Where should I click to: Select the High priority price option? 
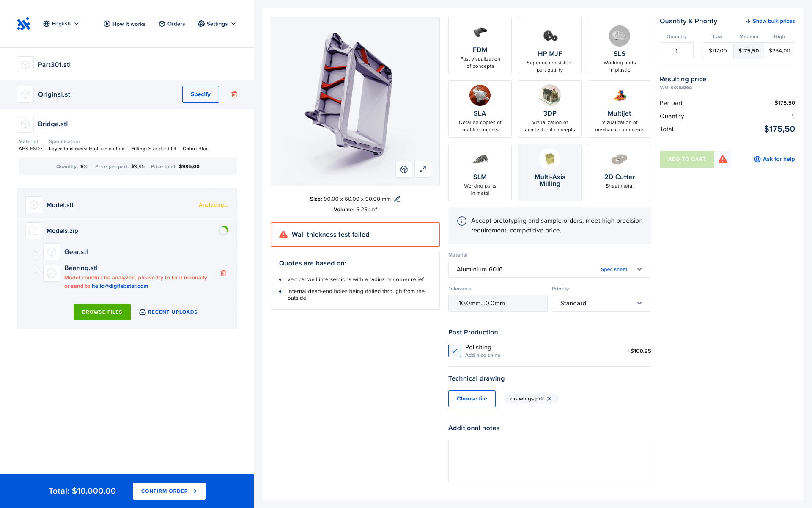779,51
